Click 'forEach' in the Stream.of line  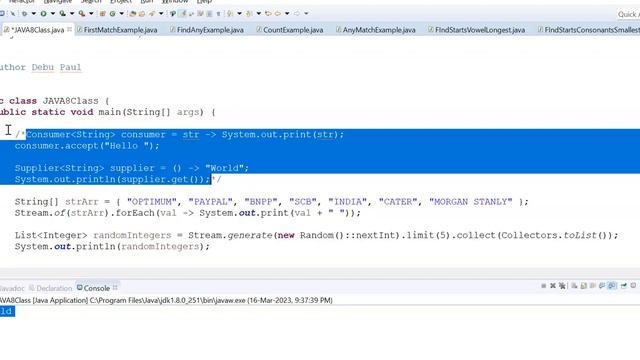click(135, 213)
